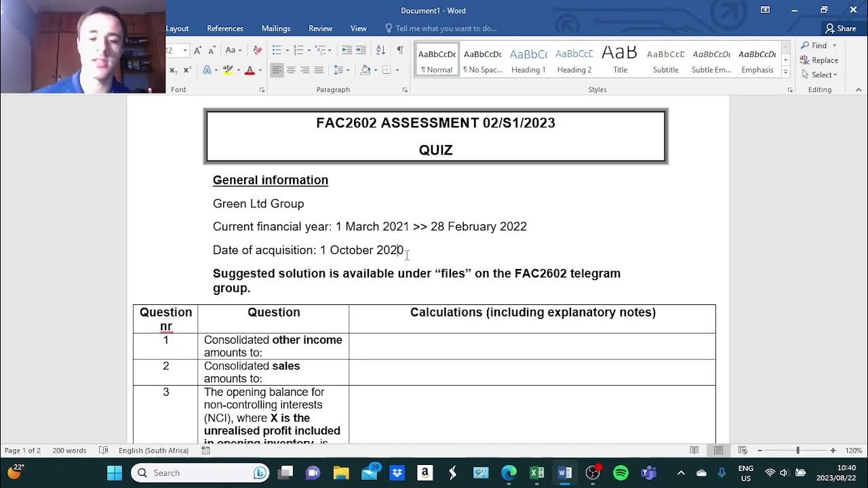Click the English (South Africa) language indicator
Image resolution: width=868 pixels, height=488 pixels.
[x=153, y=450]
